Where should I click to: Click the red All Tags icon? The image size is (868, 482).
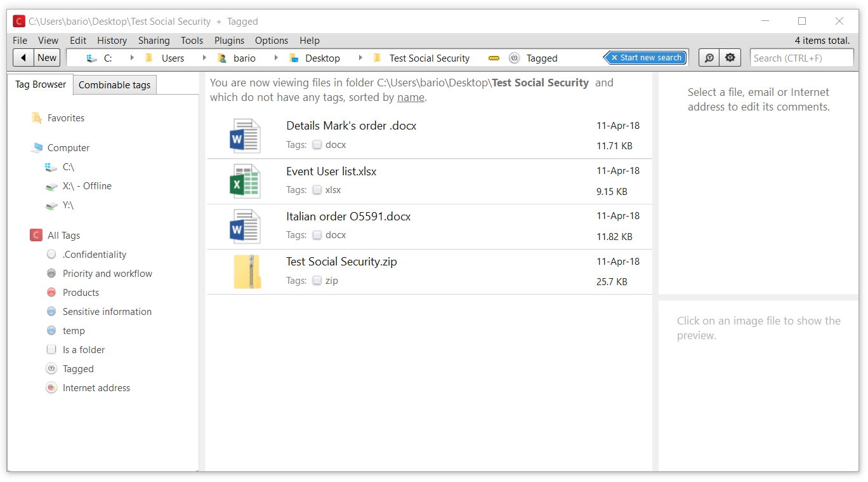click(36, 236)
